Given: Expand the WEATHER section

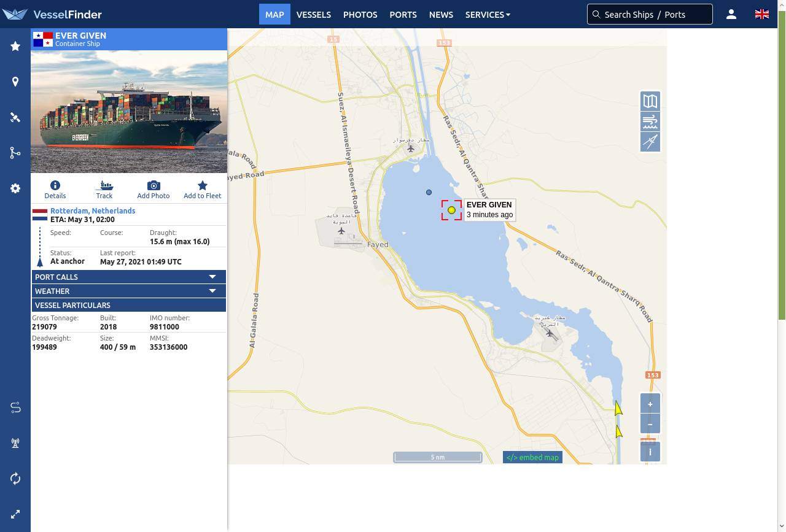Looking at the screenshot, I should (129, 291).
